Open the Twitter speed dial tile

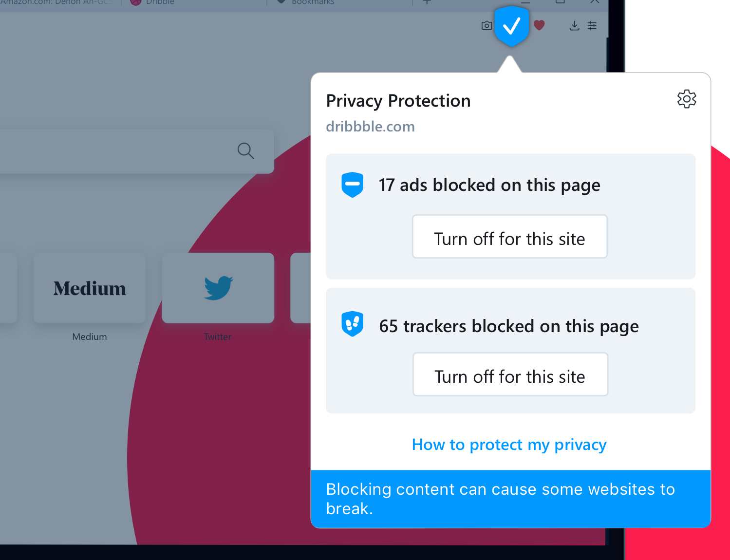[218, 288]
